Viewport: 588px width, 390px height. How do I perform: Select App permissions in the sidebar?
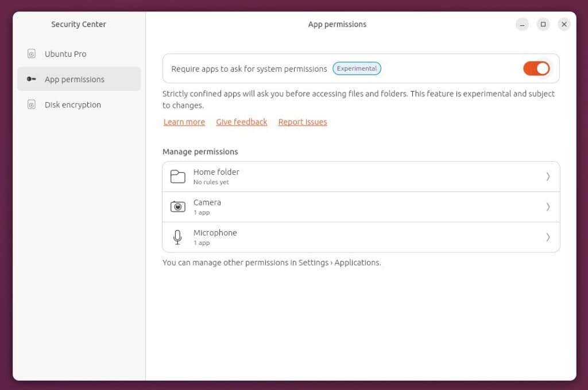[x=79, y=79]
